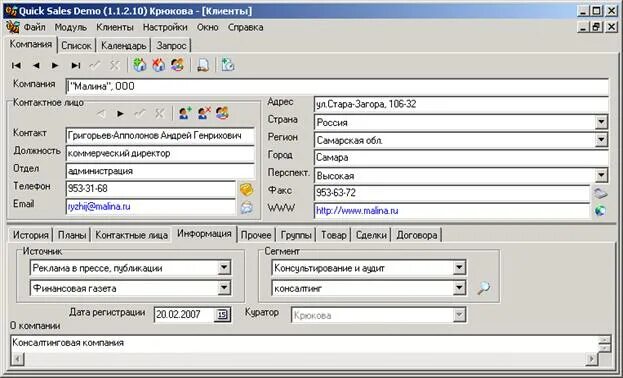The image size is (623, 378).
Task: Open the Сделки tab
Action: coord(371,235)
